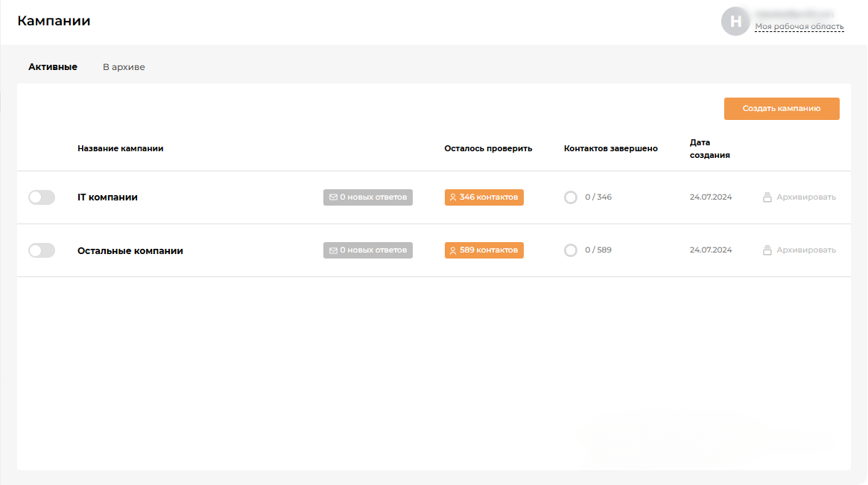Open the IT компании campaign
Image resolution: width=868 pixels, height=485 pixels.
pyautogui.click(x=107, y=197)
